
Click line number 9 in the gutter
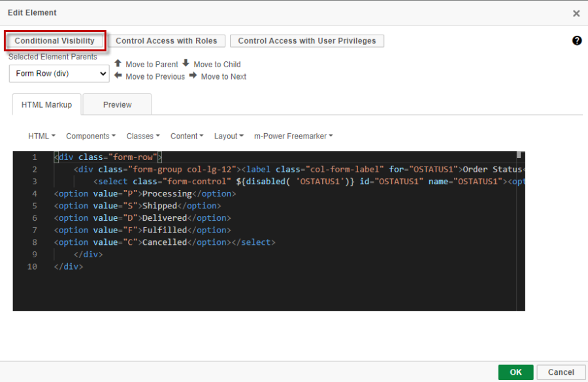coord(35,255)
